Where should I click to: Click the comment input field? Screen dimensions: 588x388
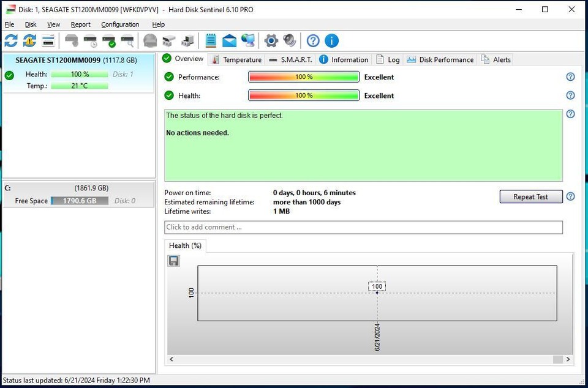coord(363,227)
